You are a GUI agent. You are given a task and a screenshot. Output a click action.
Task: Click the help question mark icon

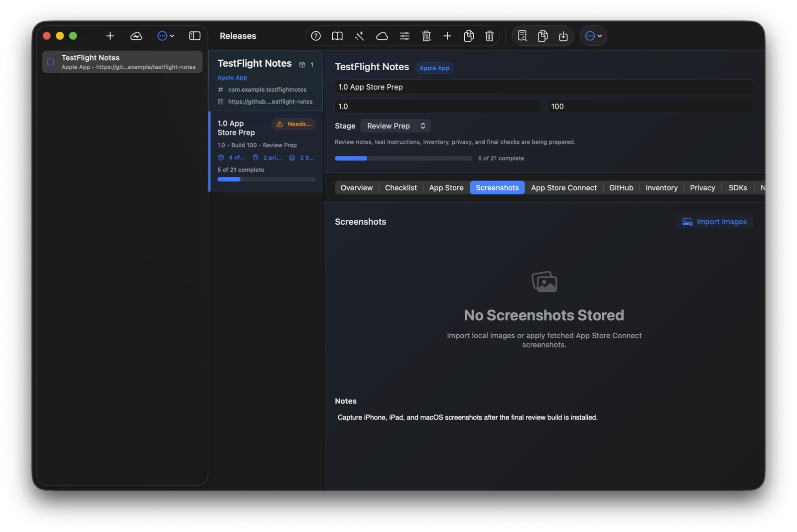tap(316, 36)
